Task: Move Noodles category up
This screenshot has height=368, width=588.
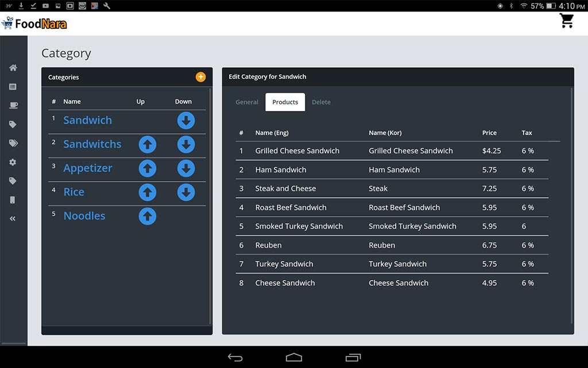Action: tap(148, 216)
